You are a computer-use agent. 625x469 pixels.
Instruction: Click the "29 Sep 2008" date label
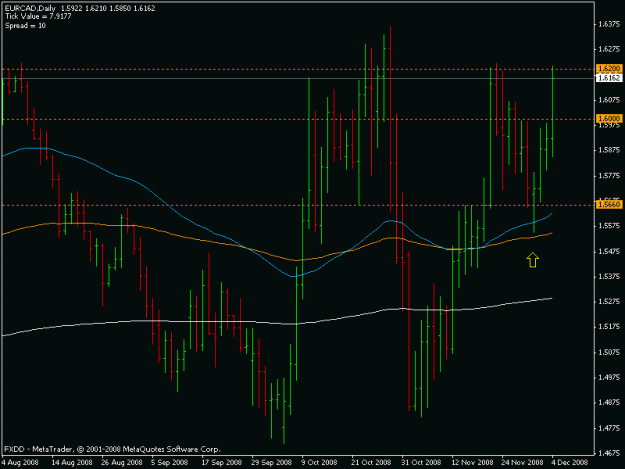coord(271,462)
